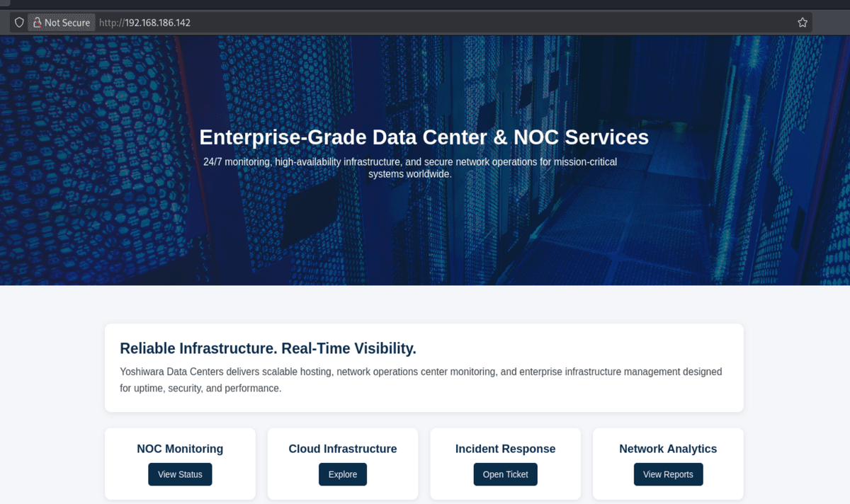
Task: Click the Yoshiwara Data Centers description paragraph
Action: point(421,380)
